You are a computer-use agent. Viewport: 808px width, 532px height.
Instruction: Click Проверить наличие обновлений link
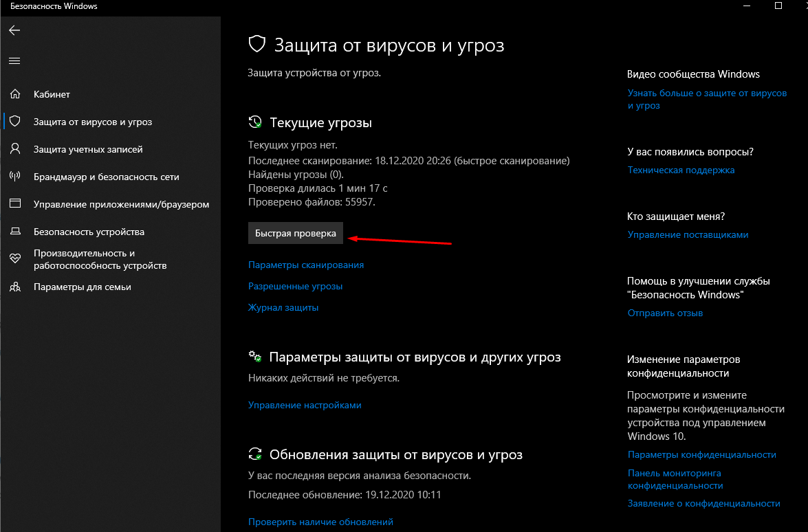[320, 522]
